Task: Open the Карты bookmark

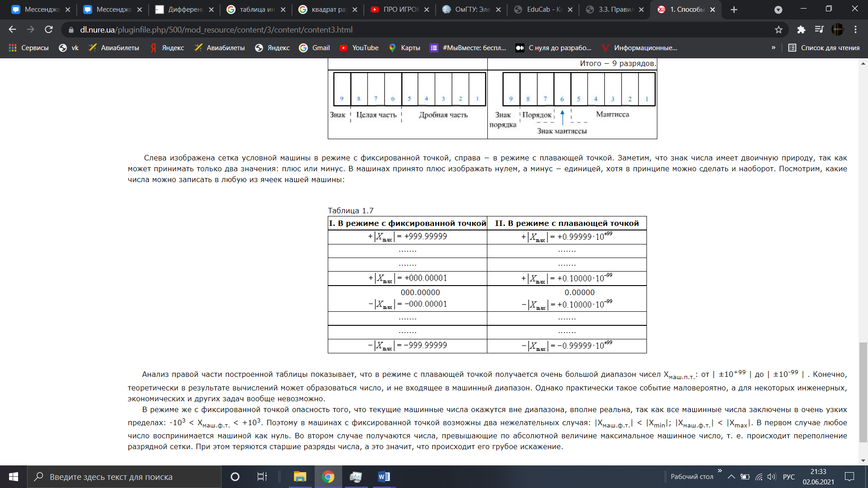Action: click(x=404, y=47)
